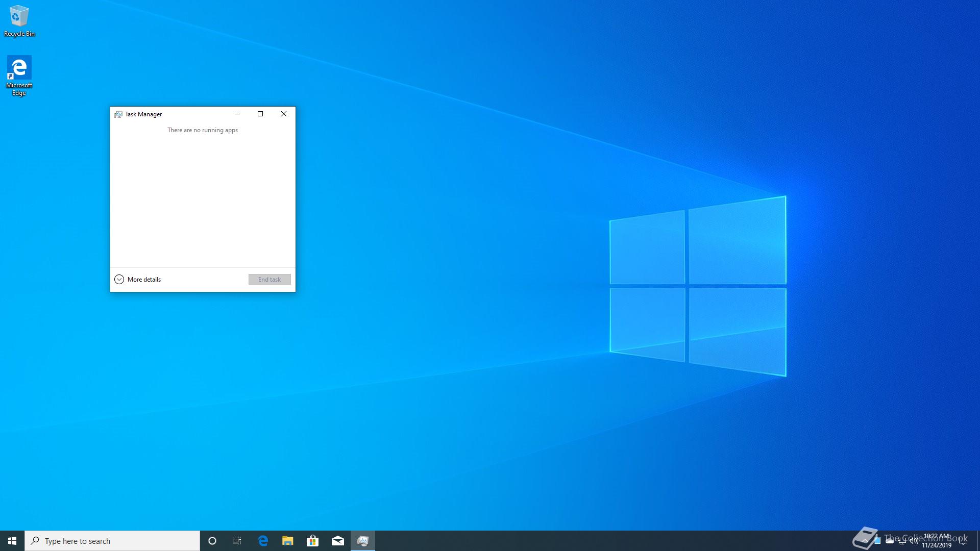Screen dimensions: 980x551
Task: Open Task View on the taskbar
Action: pos(237,541)
